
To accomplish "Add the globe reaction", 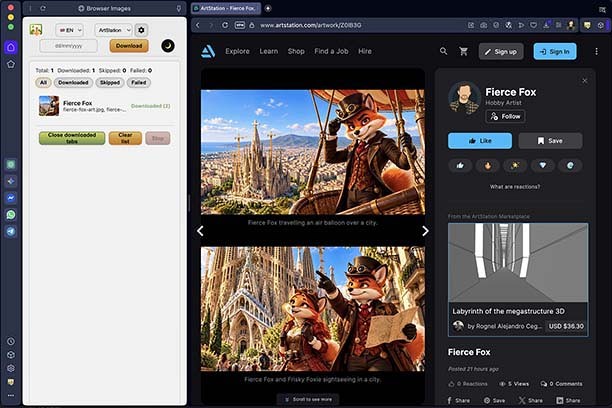I will [570, 166].
